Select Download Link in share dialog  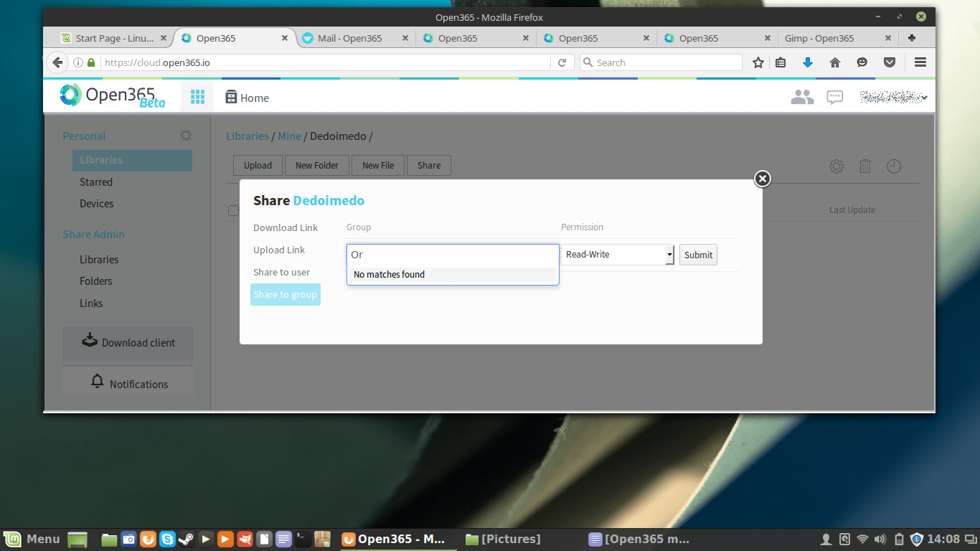point(286,227)
